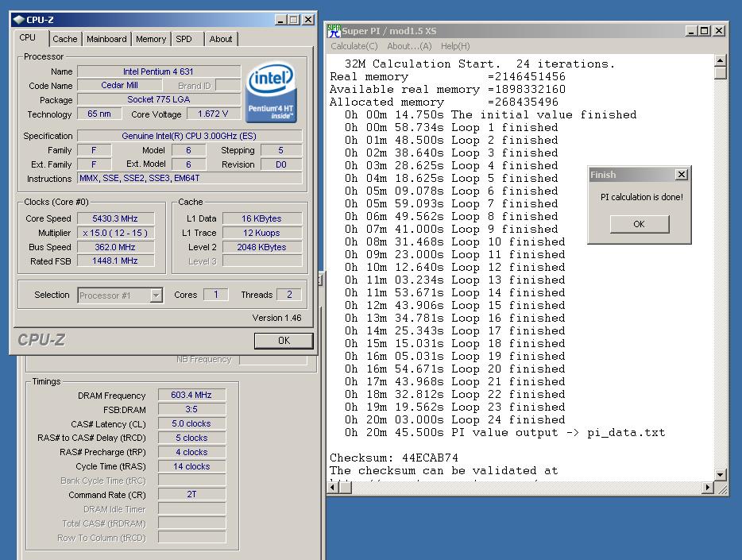The width and height of the screenshot is (742, 560).
Task: Switch to the Memory tab in CPU-Z
Action: click(151, 39)
